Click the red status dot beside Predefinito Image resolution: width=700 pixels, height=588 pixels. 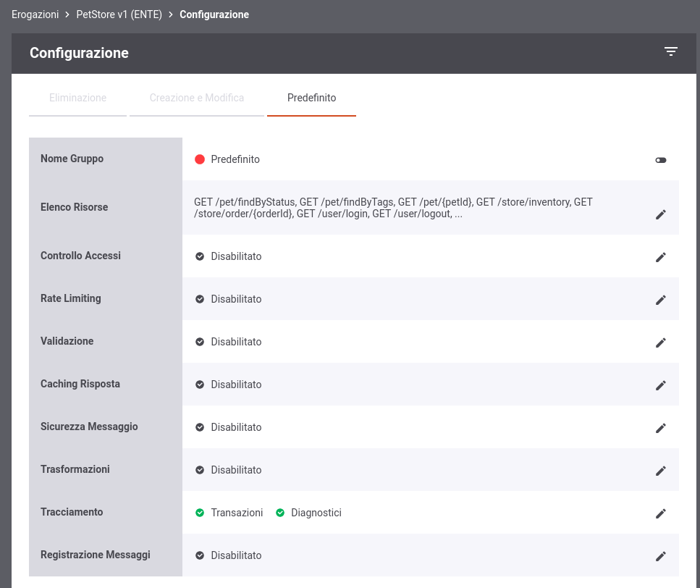(200, 159)
